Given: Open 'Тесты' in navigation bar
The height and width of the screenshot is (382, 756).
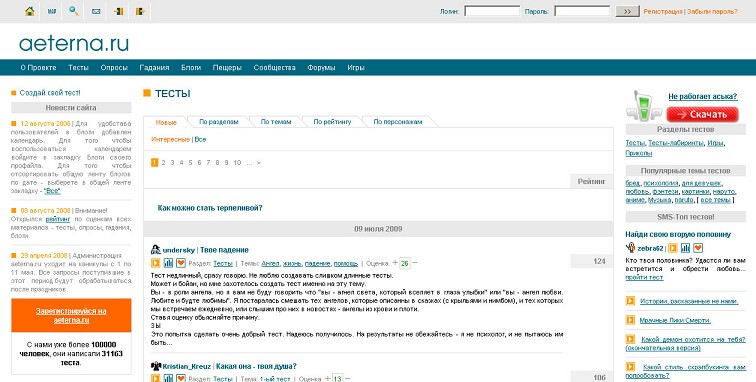Looking at the screenshot, I should pyautogui.click(x=78, y=68).
